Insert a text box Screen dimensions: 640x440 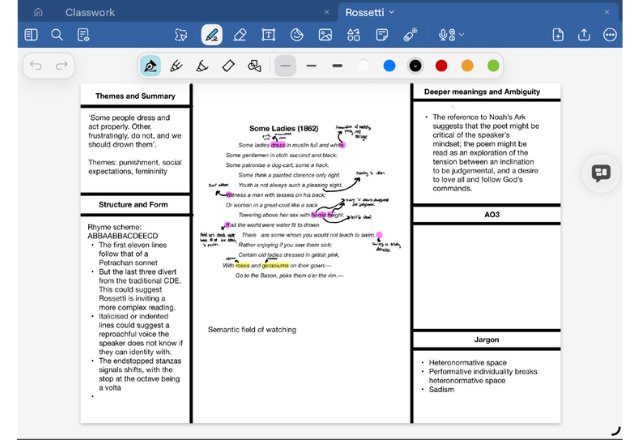click(x=268, y=35)
